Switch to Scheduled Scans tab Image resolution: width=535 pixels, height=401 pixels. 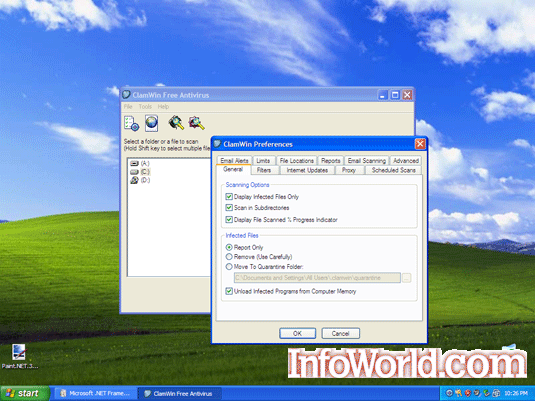pyautogui.click(x=393, y=170)
